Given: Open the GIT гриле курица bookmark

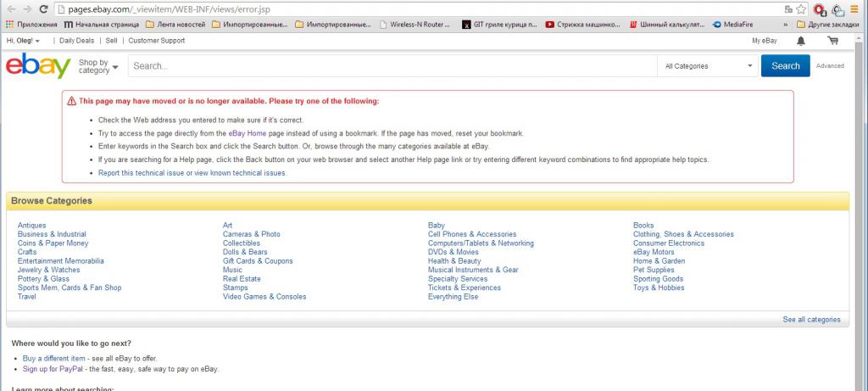Looking at the screenshot, I should [500, 25].
